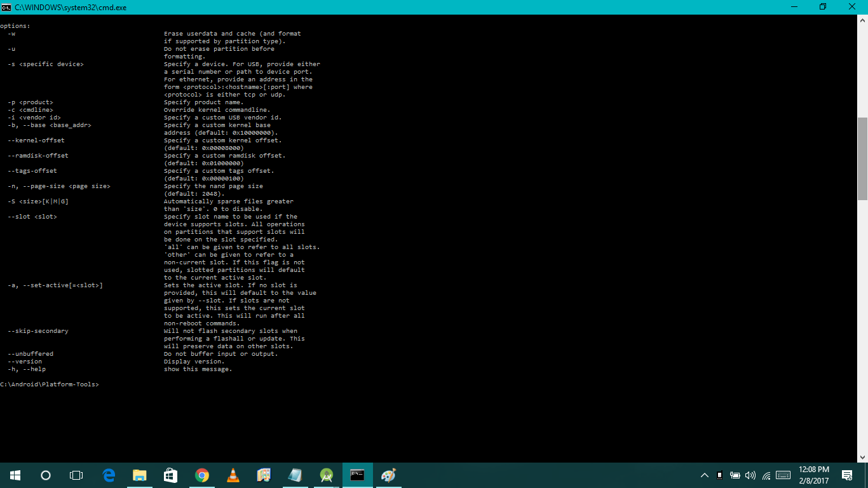
Task: Open the Action Center notifications
Action: pyautogui.click(x=846, y=475)
